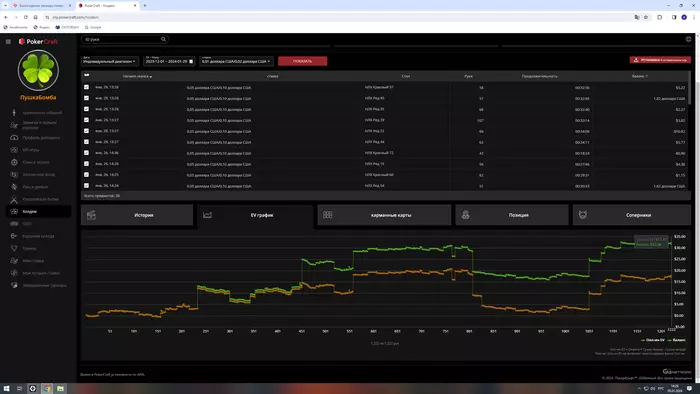The height and width of the screenshot is (394, 700).
Task: Open Chrome from the taskbar
Action: point(46,389)
